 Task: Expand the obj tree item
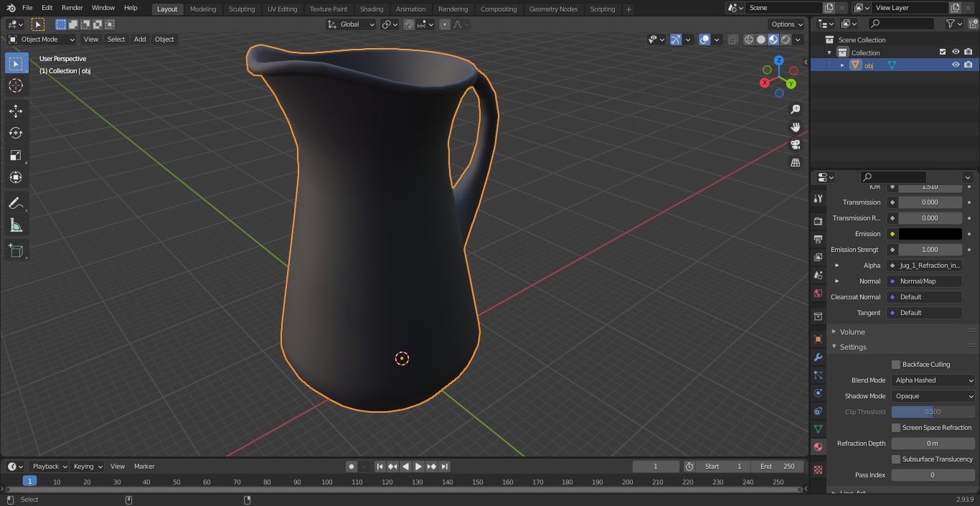(842, 65)
